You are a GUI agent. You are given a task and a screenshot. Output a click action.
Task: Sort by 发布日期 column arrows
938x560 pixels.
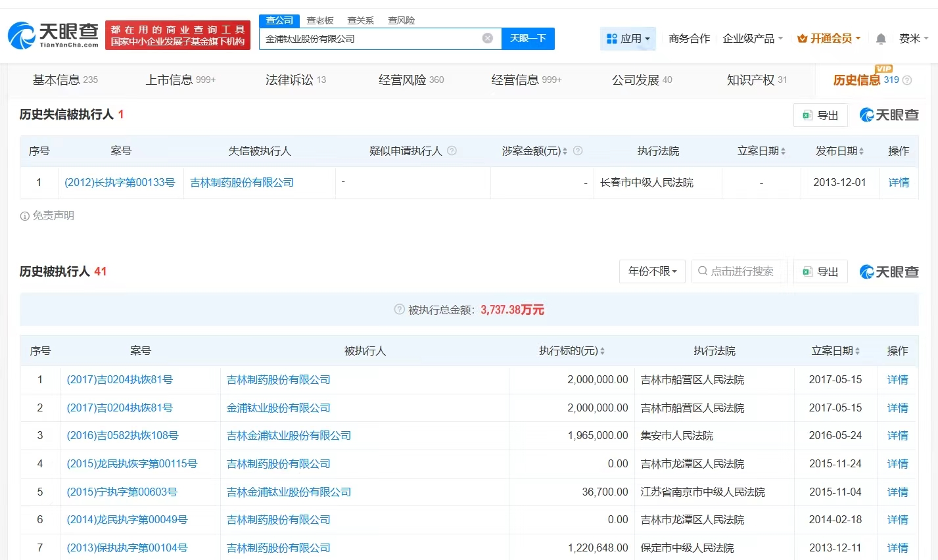coord(861,151)
